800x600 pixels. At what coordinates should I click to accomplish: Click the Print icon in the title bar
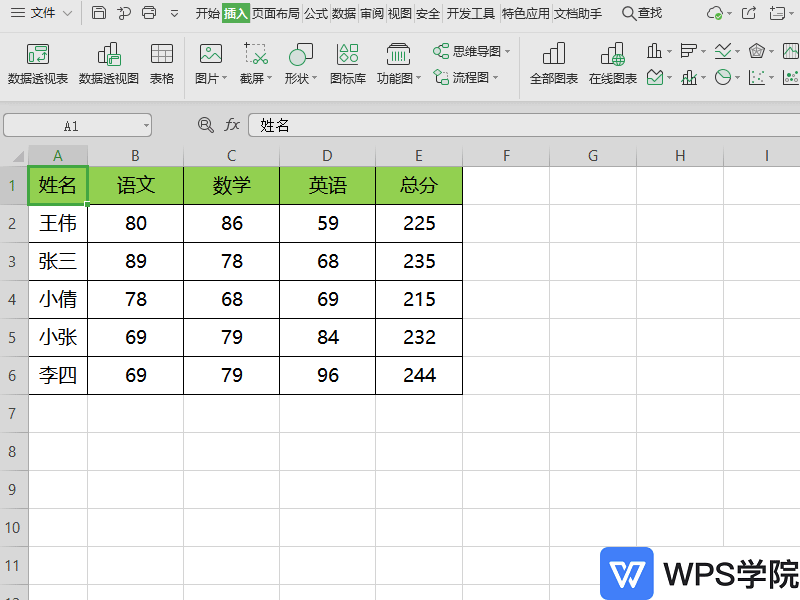click(148, 13)
